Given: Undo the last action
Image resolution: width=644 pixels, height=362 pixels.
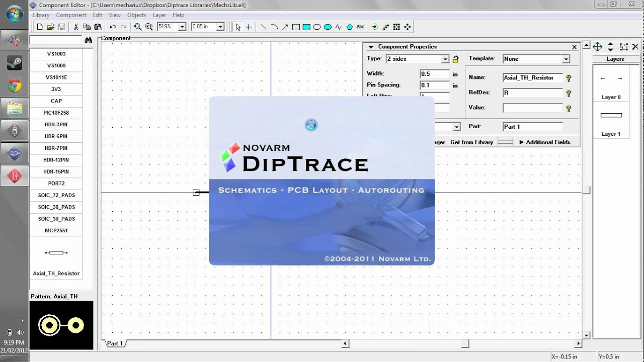Looking at the screenshot, I should pos(113,27).
